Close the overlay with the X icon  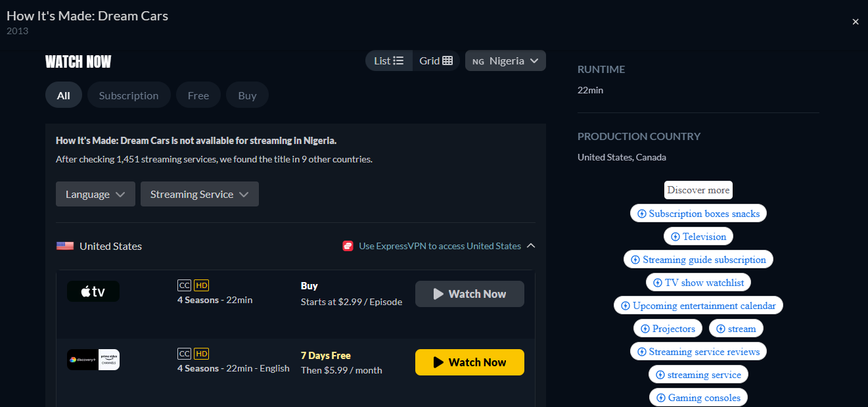856,22
